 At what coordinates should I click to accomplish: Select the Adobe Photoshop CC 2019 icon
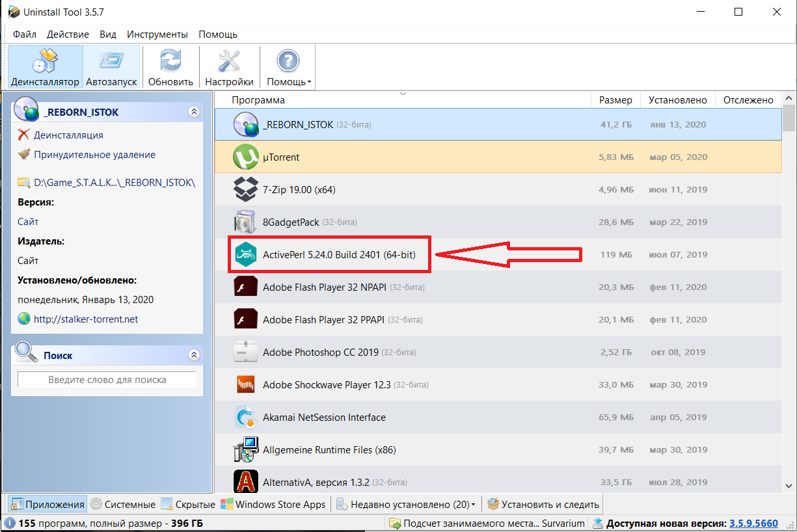click(246, 352)
